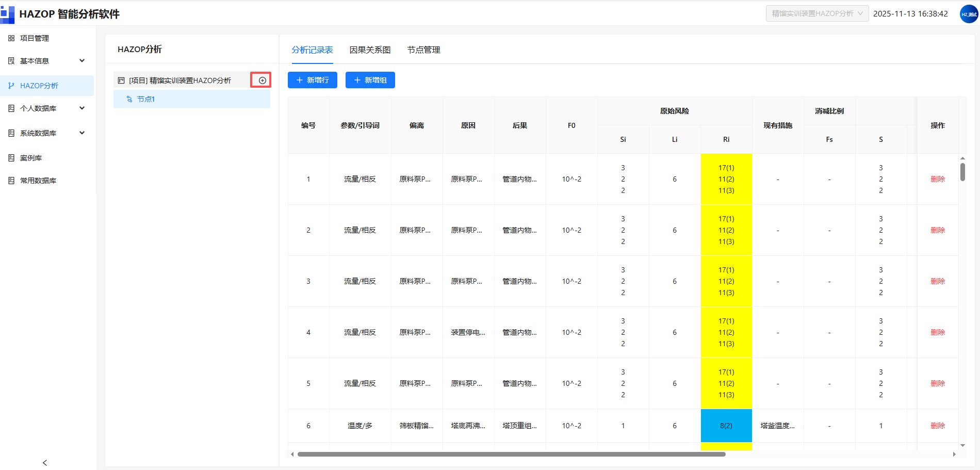Click the yellow Ri risk cell of row 4
This screenshot has width=980, height=470.
[x=726, y=332]
